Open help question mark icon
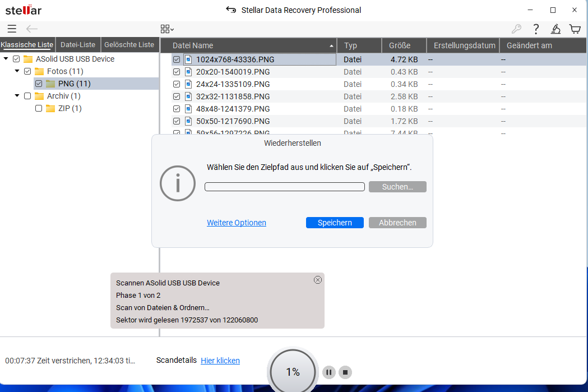 click(536, 29)
